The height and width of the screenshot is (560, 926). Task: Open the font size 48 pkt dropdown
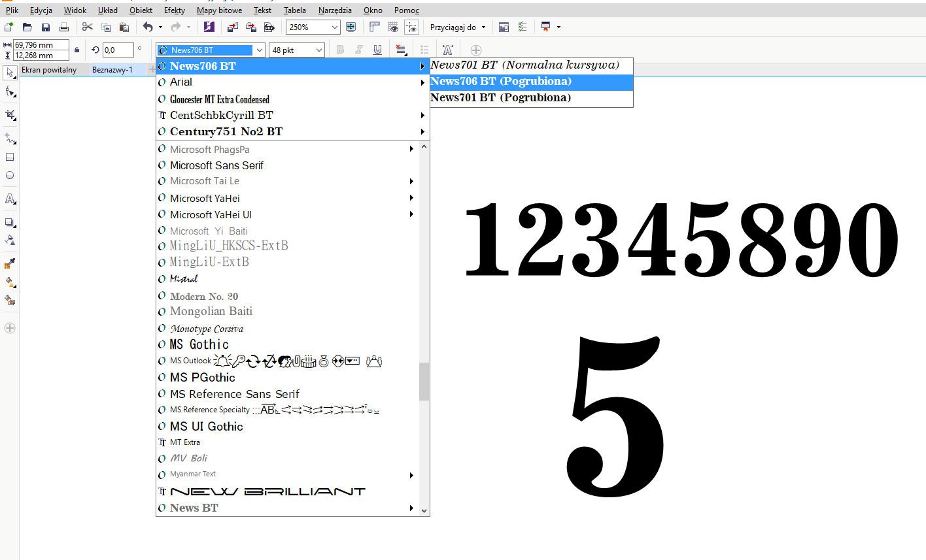318,50
